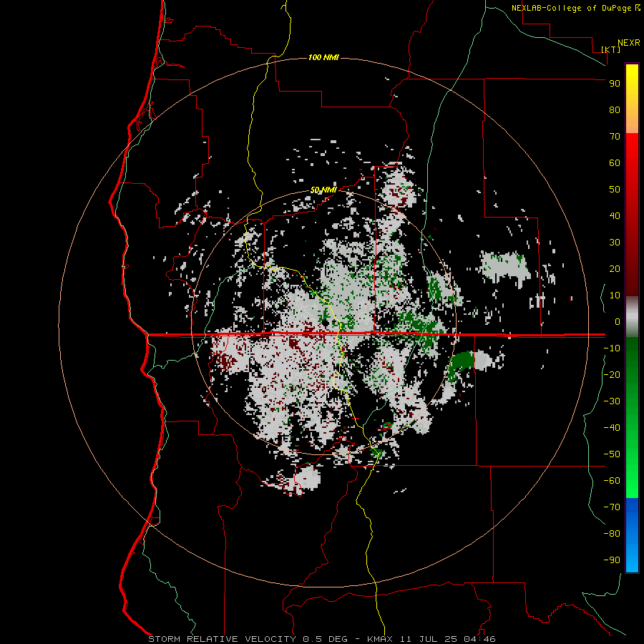Click the -20 value on the velocity scale

[612, 374]
